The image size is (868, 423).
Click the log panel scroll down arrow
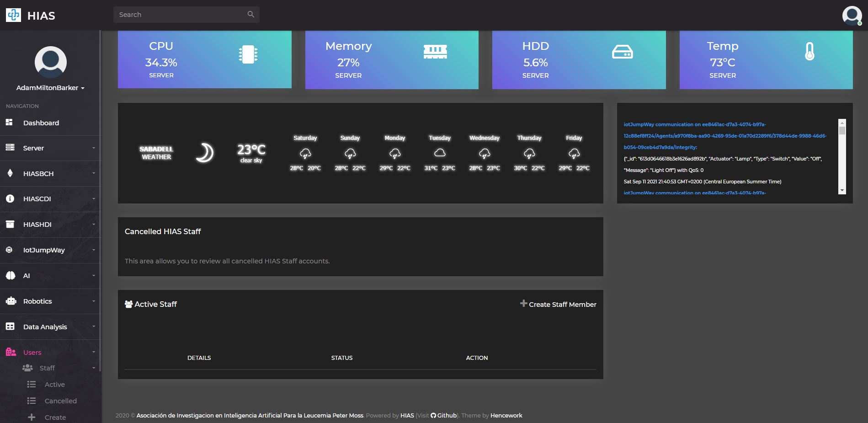point(842,191)
